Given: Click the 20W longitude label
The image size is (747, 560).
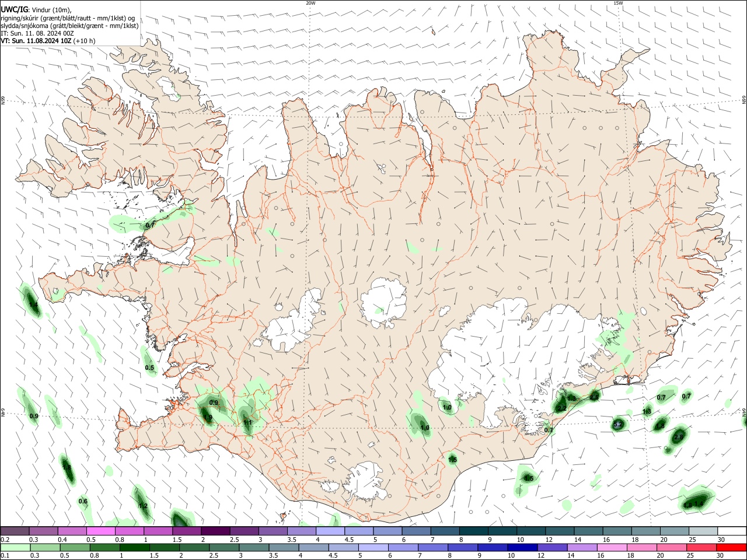Looking at the screenshot, I should [310, 3].
